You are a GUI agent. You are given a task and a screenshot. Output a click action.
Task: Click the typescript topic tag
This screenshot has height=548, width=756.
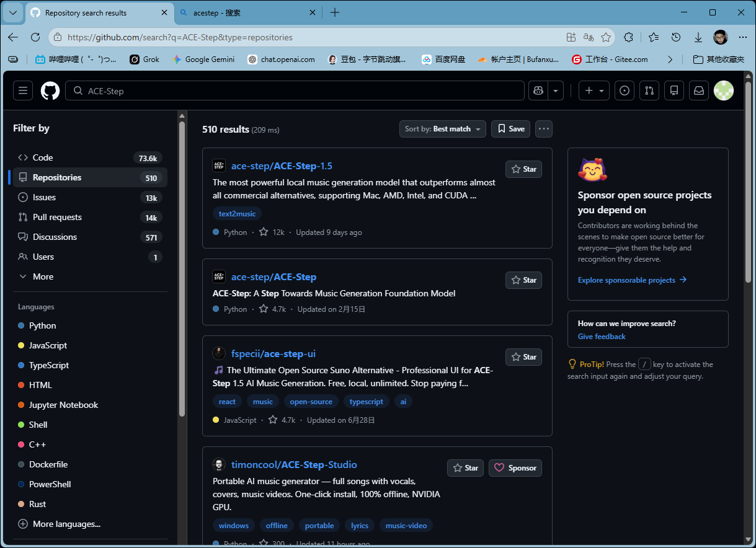(366, 402)
